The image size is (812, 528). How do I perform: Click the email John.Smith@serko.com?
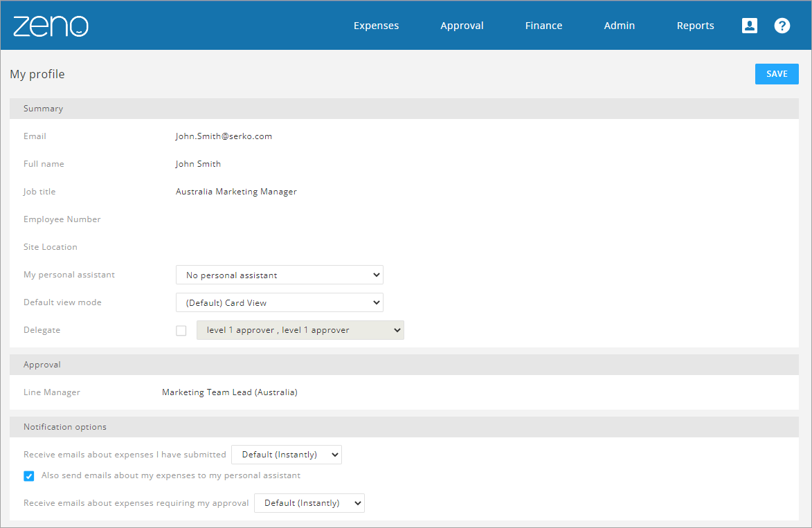224,136
